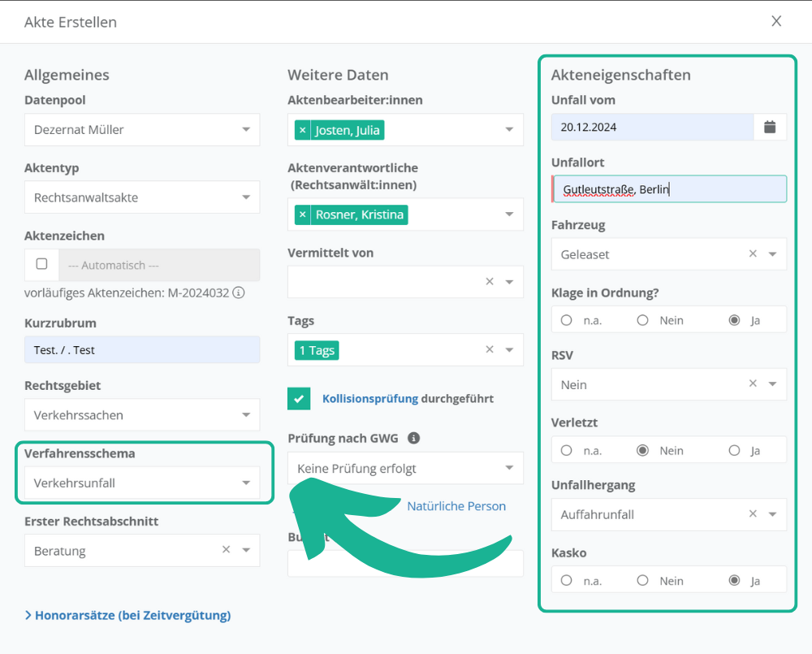This screenshot has height=654, width=812.
Task: Clear the Fahrzeug selection Geleaset
Action: click(753, 254)
